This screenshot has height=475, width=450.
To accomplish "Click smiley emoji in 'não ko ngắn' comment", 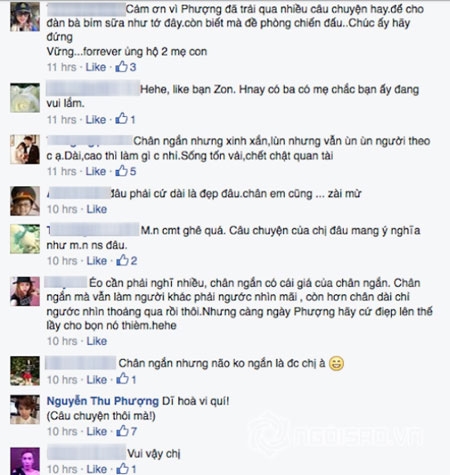I will (x=336, y=363).
